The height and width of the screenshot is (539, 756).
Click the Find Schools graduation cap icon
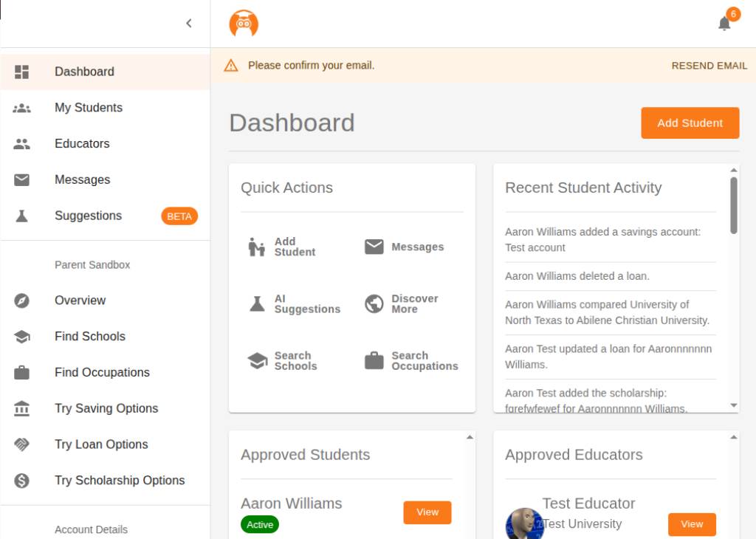click(22, 337)
